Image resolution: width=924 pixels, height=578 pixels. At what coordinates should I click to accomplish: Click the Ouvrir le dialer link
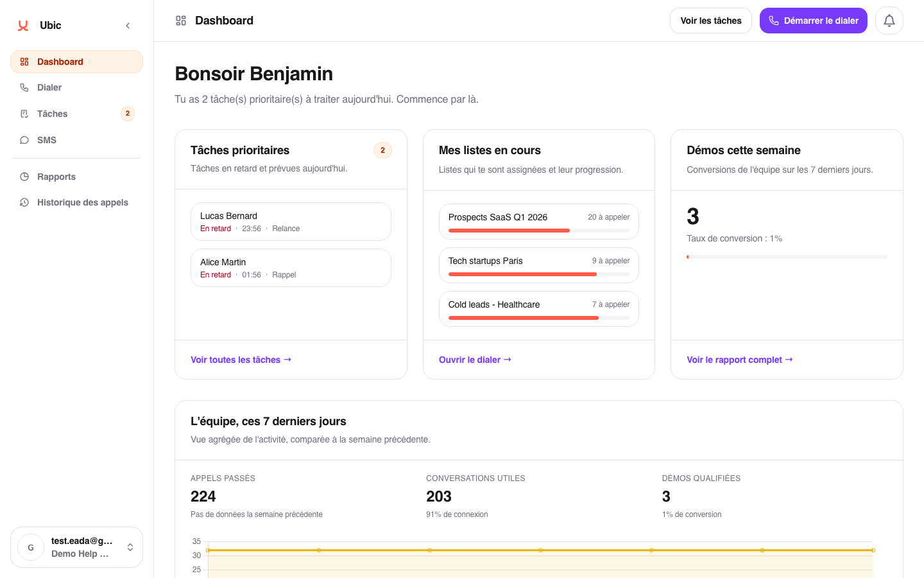[x=475, y=360]
